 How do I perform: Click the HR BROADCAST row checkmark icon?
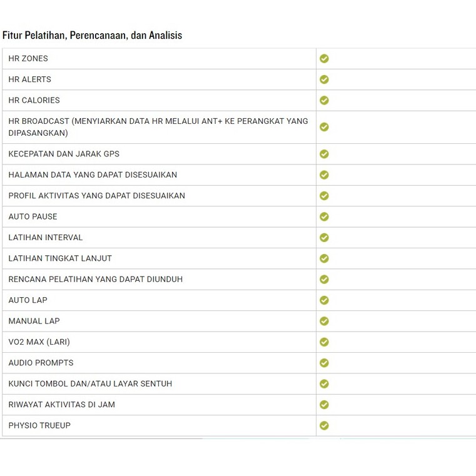point(324,127)
